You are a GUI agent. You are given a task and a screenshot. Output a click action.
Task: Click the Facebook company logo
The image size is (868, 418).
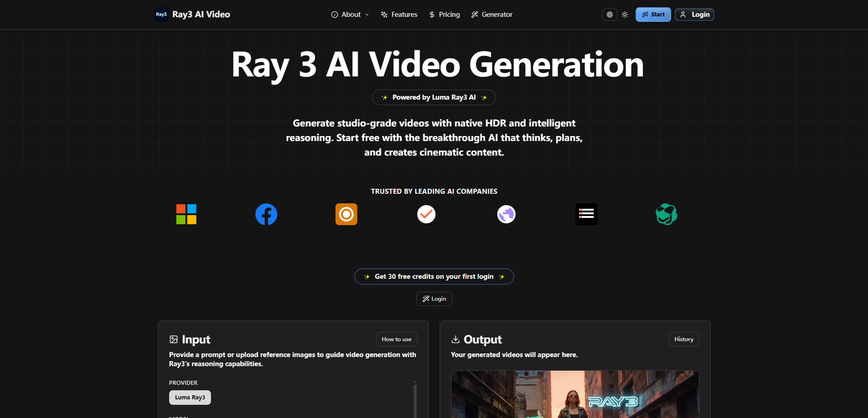[x=266, y=214]
